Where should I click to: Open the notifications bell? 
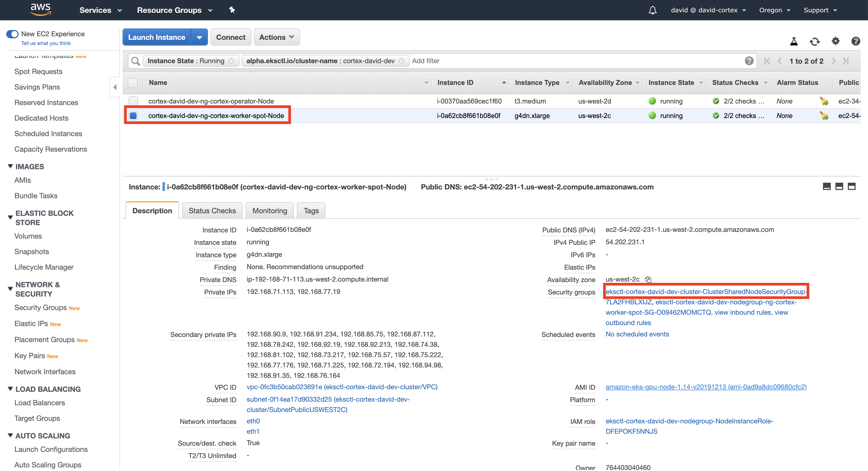[653, 10]
